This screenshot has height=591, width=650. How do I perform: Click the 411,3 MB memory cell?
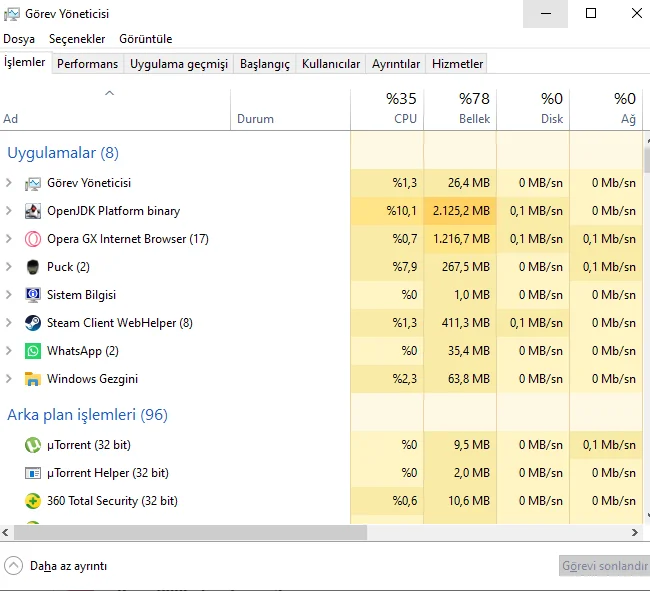[460, 323]
